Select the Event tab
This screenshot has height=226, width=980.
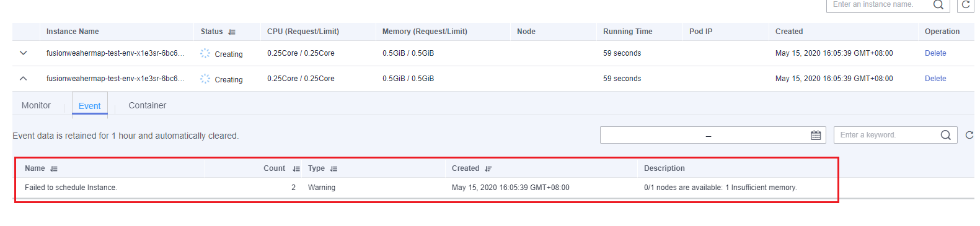(90, 106)
